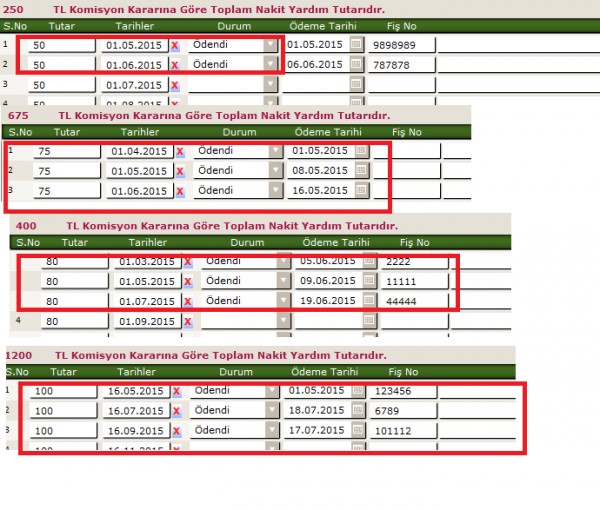600x510 pixels.
Task: Click Tarihler header in 250 TL table
Action: click(x=135, y=26)
